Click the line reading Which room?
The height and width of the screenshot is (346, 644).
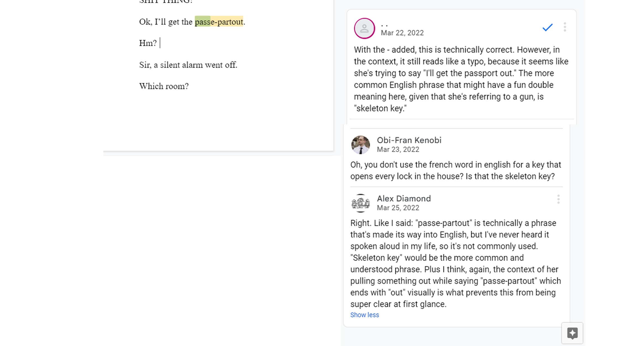[164, 86]
